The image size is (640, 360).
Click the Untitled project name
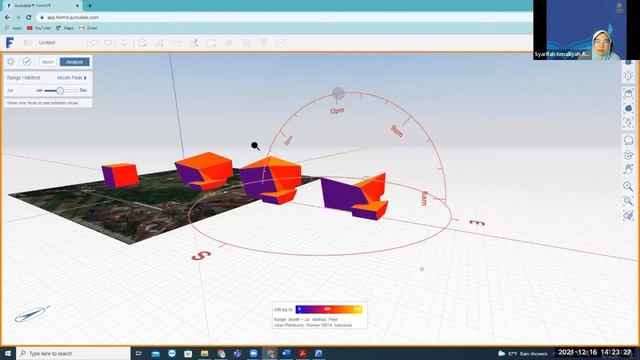[x=47, y=42]
